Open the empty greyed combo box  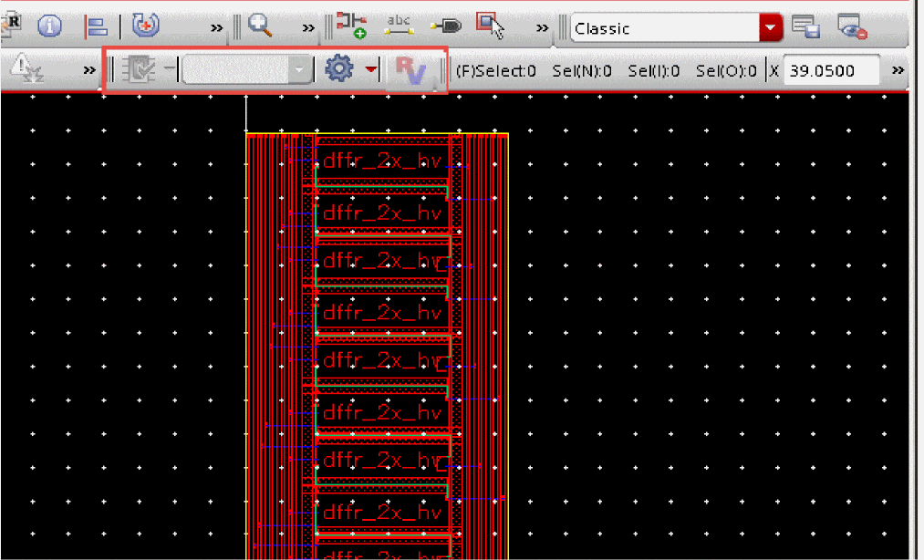(x=247, y=69)
